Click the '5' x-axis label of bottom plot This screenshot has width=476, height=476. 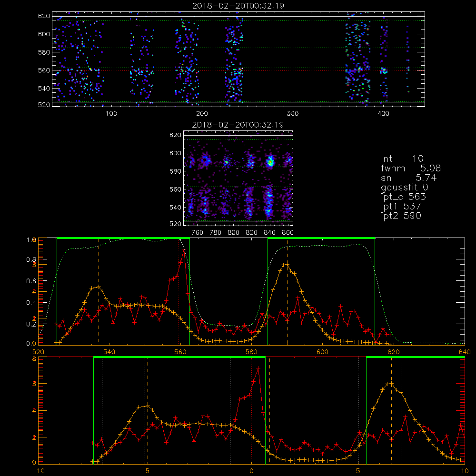coord(358,471)
